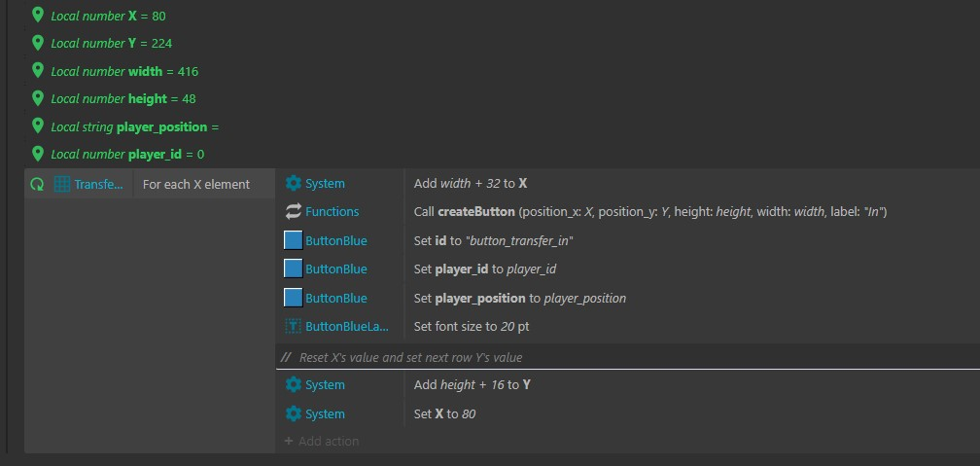Image resolution: width=980 pixels, height=466 pixels.
Task: Select the For each X element condition
Action: coord(196,185)
